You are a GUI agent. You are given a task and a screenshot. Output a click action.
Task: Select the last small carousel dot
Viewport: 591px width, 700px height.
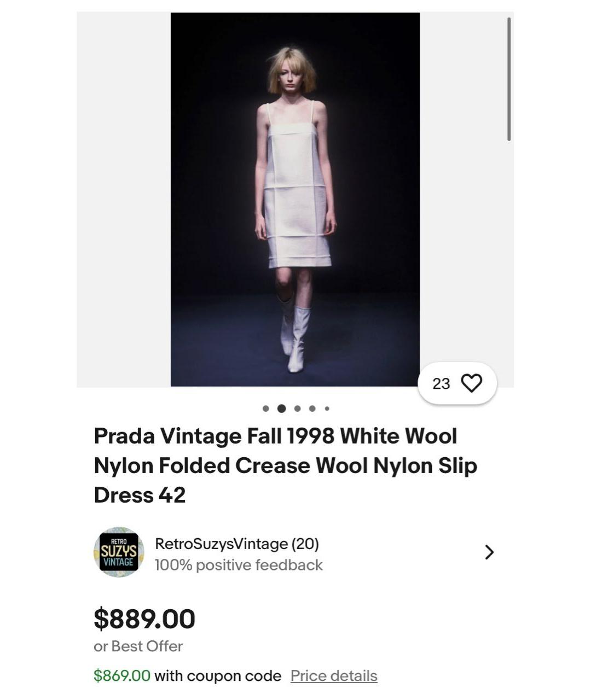(327, 409)
